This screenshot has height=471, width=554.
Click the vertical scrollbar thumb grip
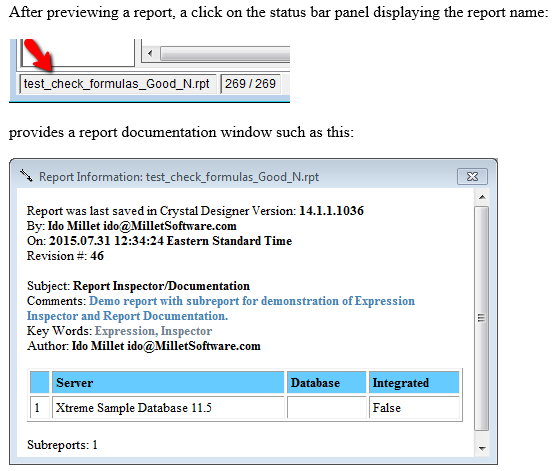point(481,318)
